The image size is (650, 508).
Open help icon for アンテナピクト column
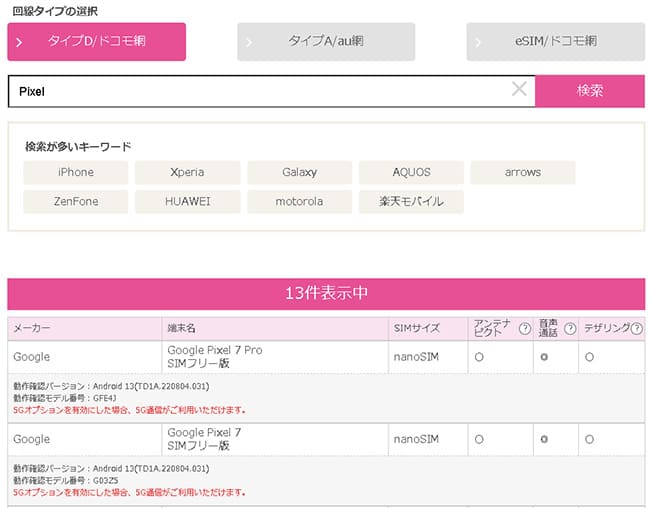pyautogui.click(x=524, y=329)
